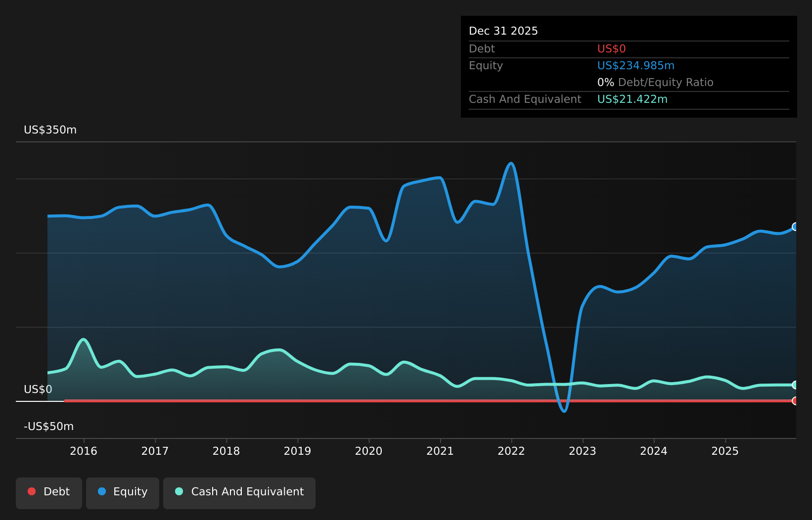Click the Equity endpoint marker at Dec 2025
Viewport: 812px width, 520px height.
pyautogui.click(x=795, y=227)
